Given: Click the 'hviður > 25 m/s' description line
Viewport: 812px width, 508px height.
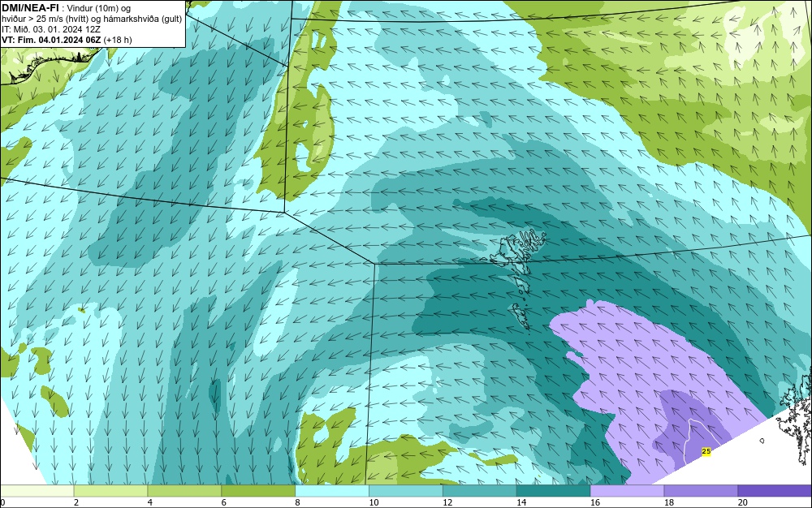Looking at the screenshot, I should (92, 19).
